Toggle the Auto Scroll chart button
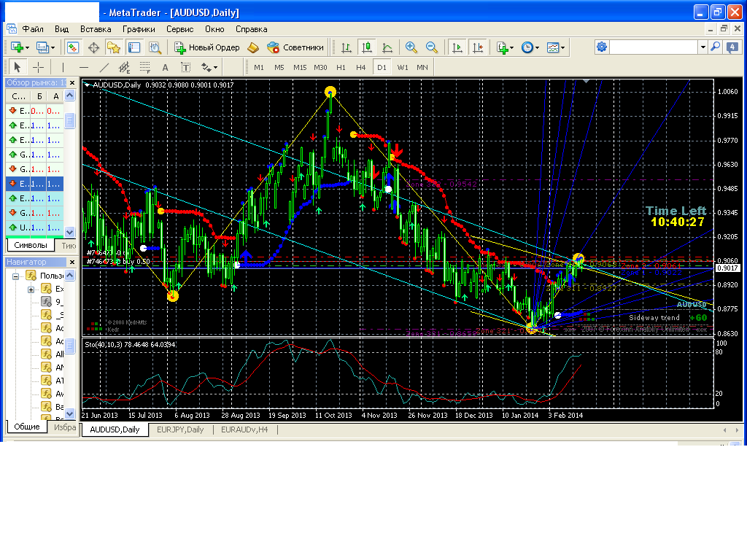747x560 pixels. 457,47
